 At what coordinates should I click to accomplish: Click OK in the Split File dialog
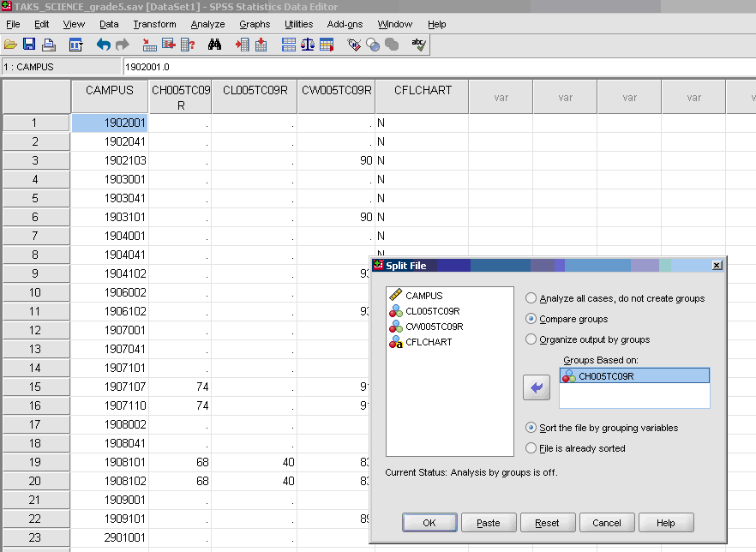point(429,522)
